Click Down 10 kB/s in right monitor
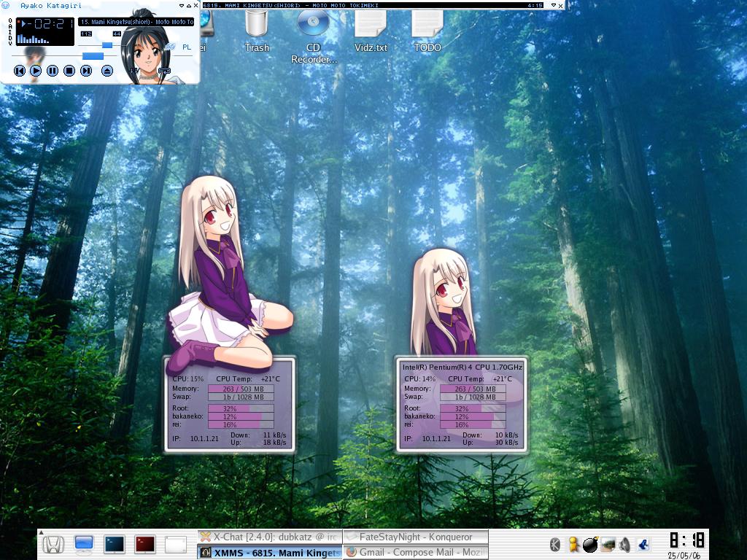 tap(490, 435)
